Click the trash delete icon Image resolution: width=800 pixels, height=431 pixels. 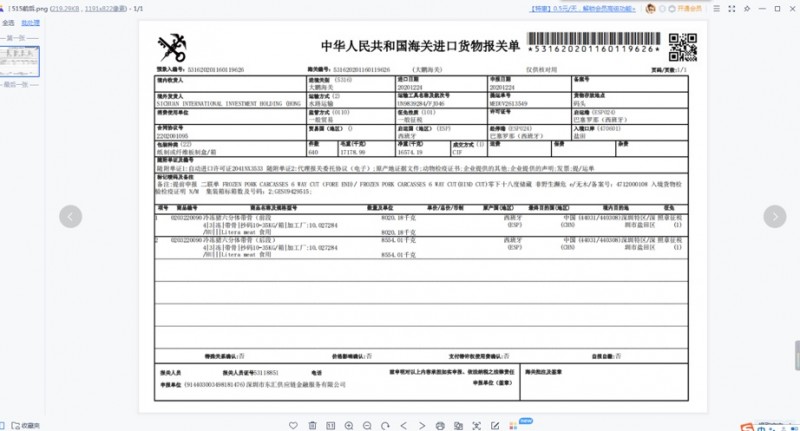[312, 425]
